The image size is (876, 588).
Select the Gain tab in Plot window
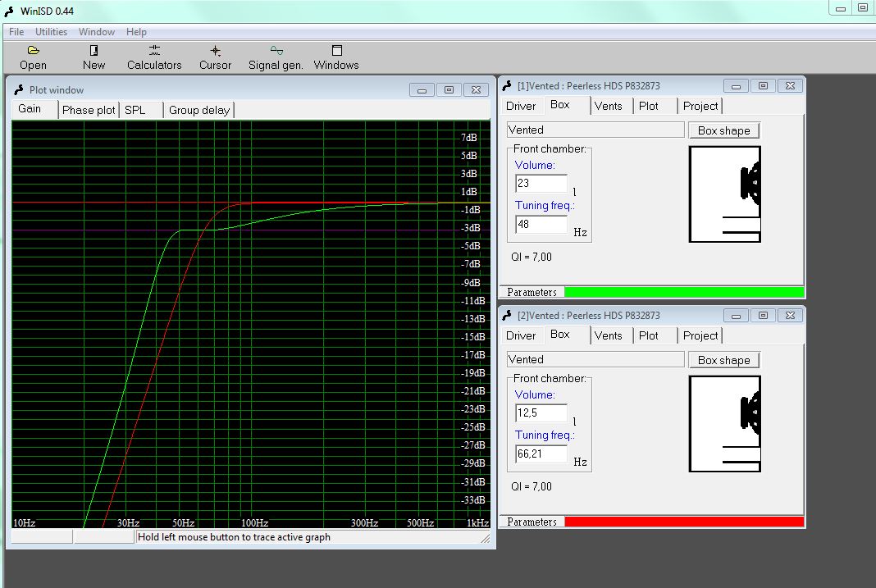coord(34,109)
